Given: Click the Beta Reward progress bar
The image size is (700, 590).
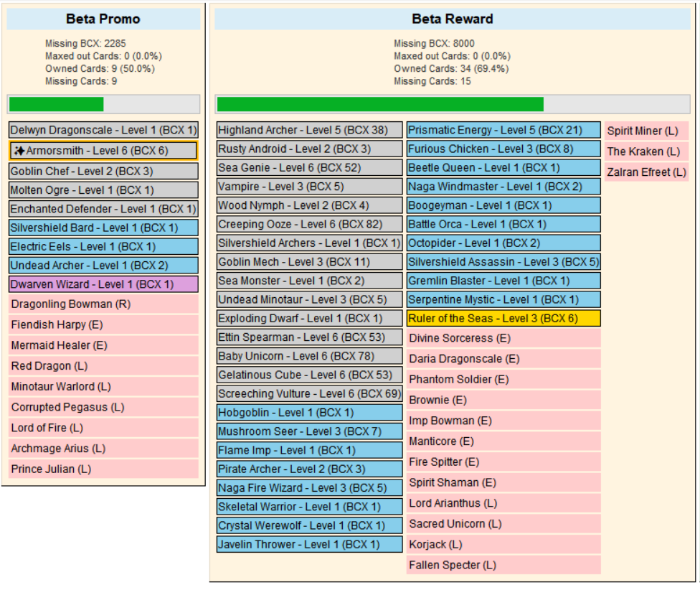Looking at the screenshot, I should pyautogui.click(x=452, y=104).
